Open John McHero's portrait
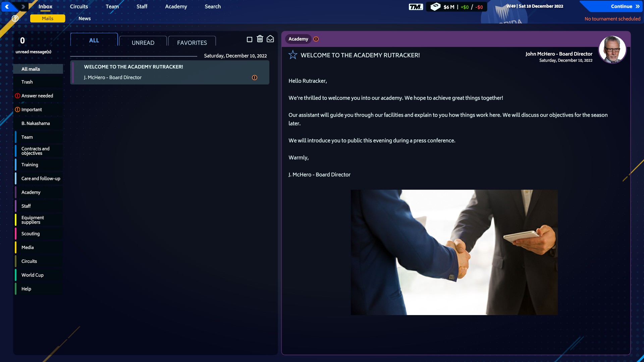Screen dimensions: 644x362 (612, 50)
